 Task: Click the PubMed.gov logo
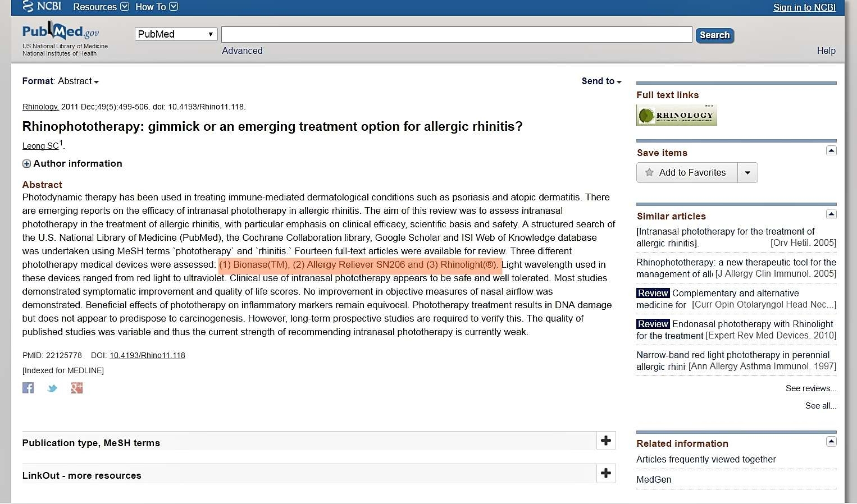(x=61, y=32)
